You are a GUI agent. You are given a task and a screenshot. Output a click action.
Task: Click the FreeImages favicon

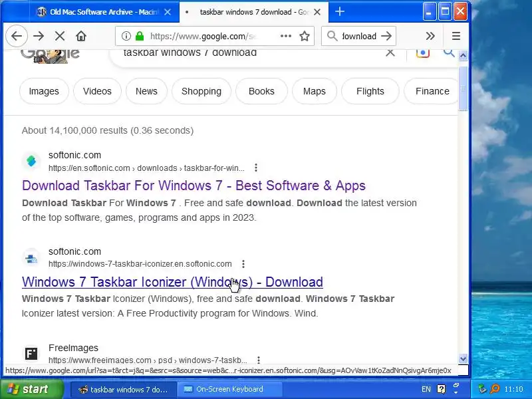[31, 354]
